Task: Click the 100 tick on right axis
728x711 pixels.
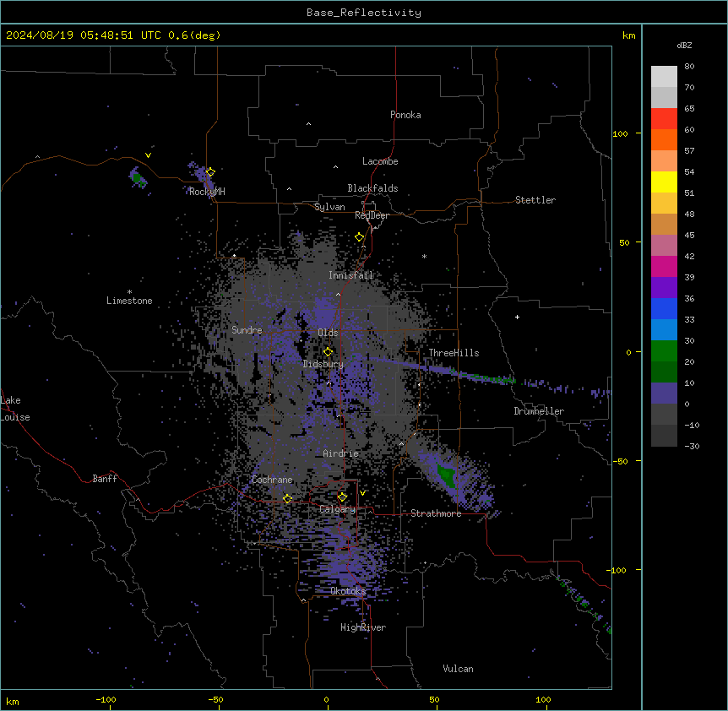Action: pyautogui.click(x=620, y=133)
